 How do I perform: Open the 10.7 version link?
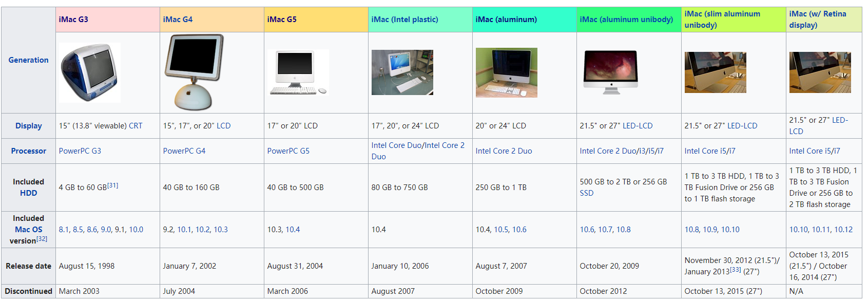click(606, 230)
